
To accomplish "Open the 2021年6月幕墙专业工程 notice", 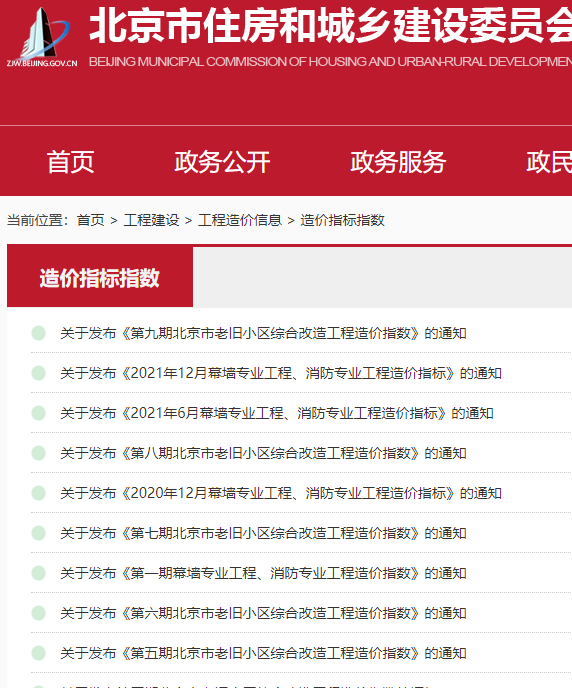I will click(277, 413).
